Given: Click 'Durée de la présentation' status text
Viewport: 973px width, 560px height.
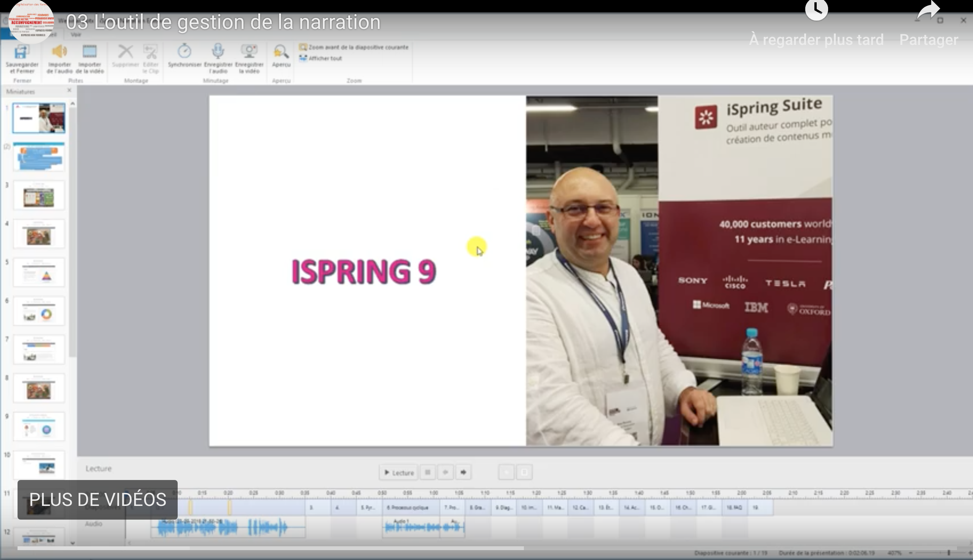Looking at the screenshot, I should pos(826,553).
